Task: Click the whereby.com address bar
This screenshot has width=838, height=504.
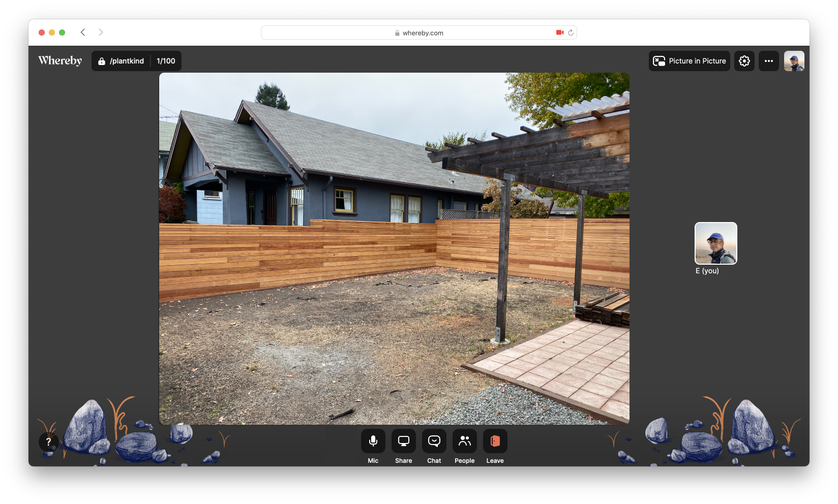Action: (418, 33)
